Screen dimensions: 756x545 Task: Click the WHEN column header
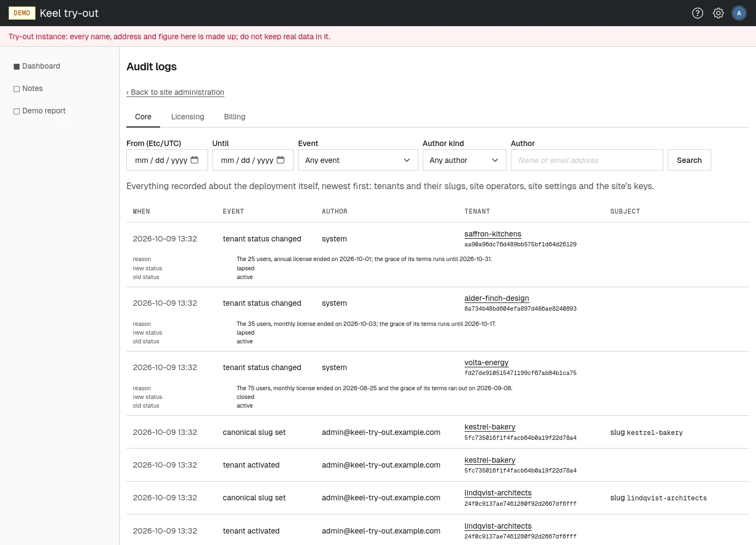(x=141, y=211)
